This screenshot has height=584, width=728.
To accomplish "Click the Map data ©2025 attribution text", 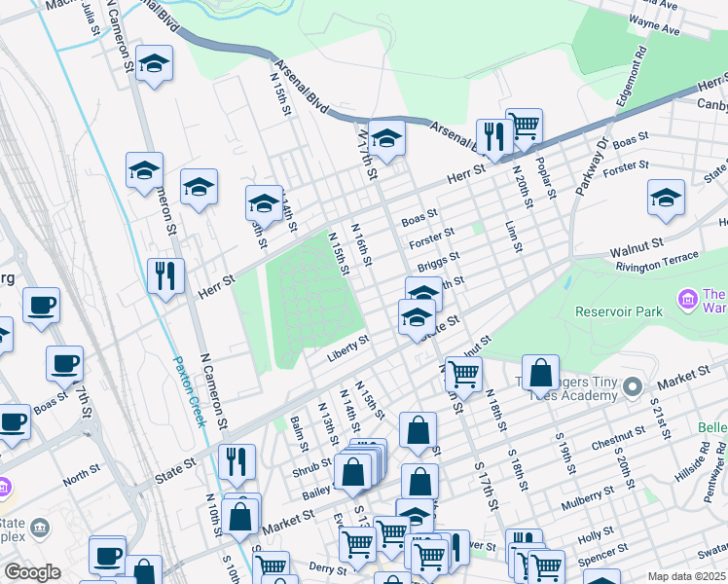I will click(687, 576).
